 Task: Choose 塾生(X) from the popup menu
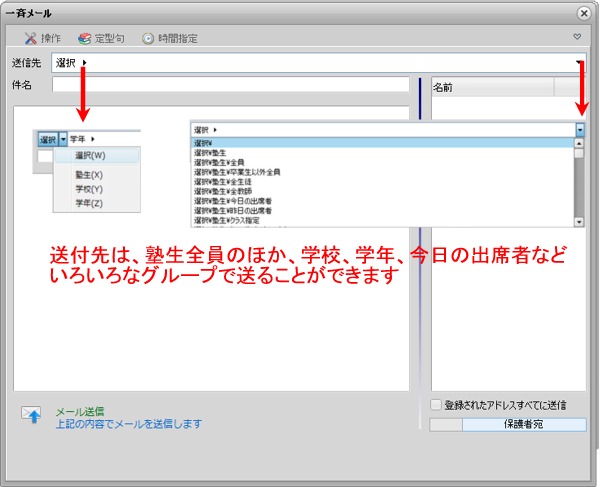(x=89, y=175)
